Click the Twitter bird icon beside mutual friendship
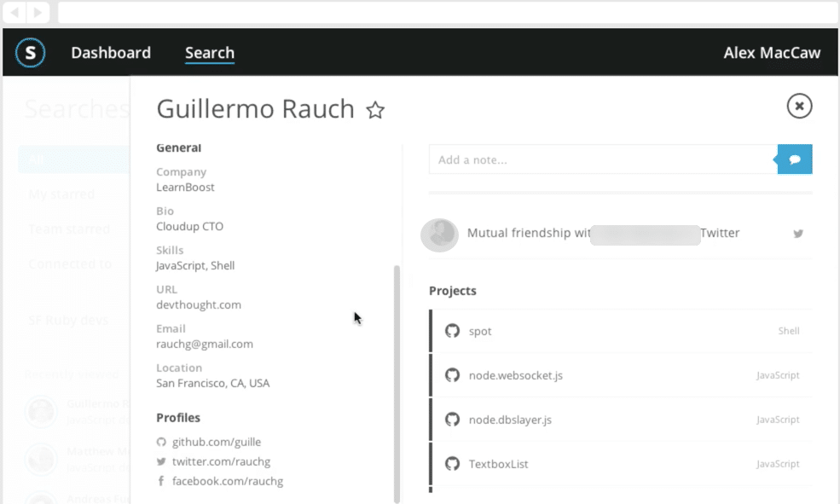 [x=798, y=234]
